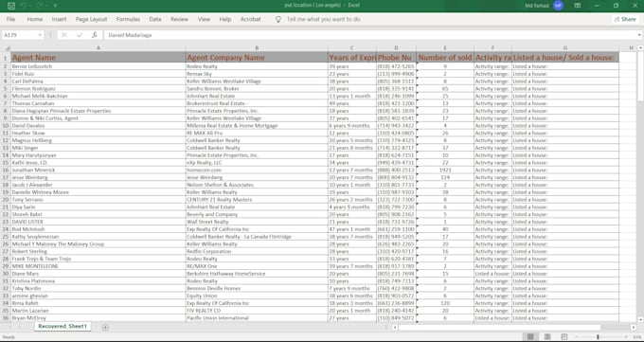Open Ribbon Display Options icon
This screenshot has height=342, width=644.
578,6
